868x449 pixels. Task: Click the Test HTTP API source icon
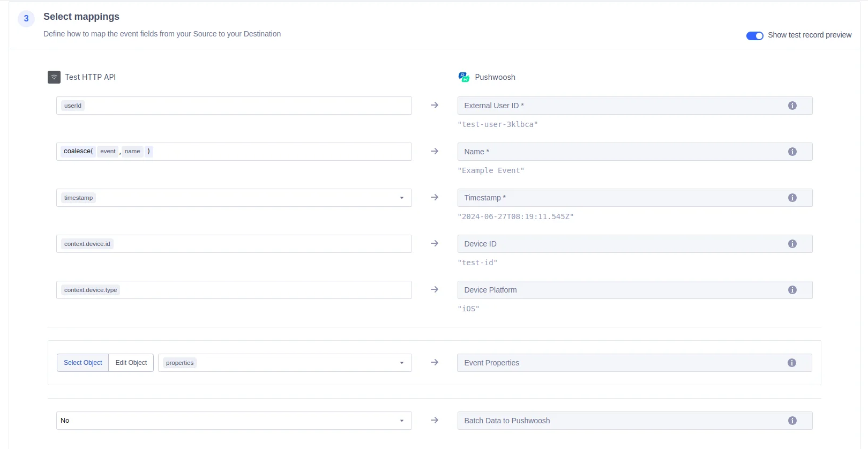click(x=54, y=77)
